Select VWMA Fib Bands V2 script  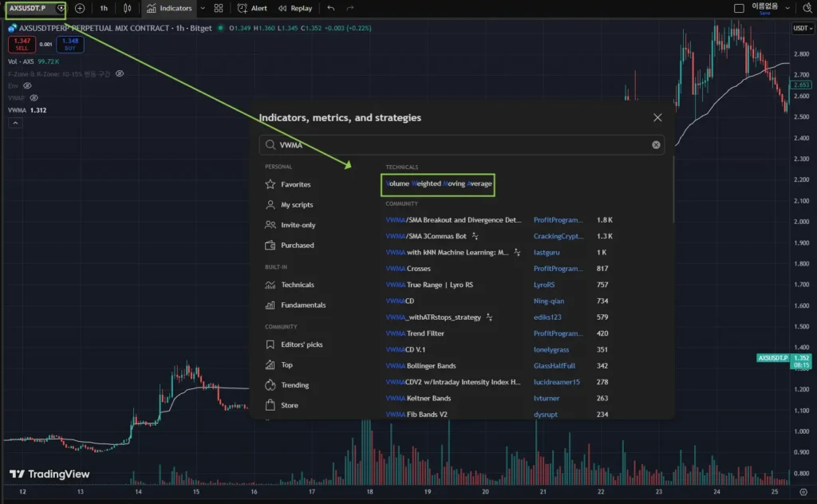416,414
